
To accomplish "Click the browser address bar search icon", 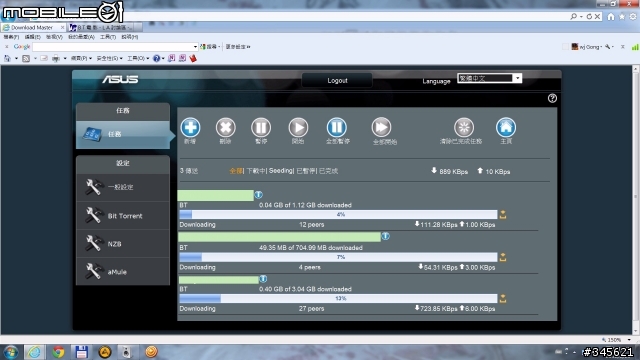I will (x=573, y=17).
